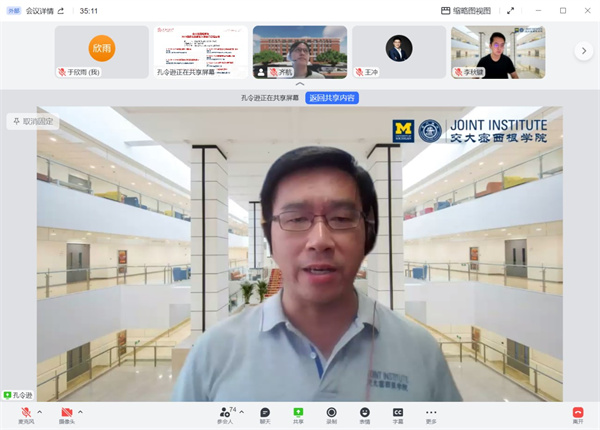This screenshot has width=600, height=430.
Task: Unmute the microphone in the bottom toolbar
Action: coord(26,414)
